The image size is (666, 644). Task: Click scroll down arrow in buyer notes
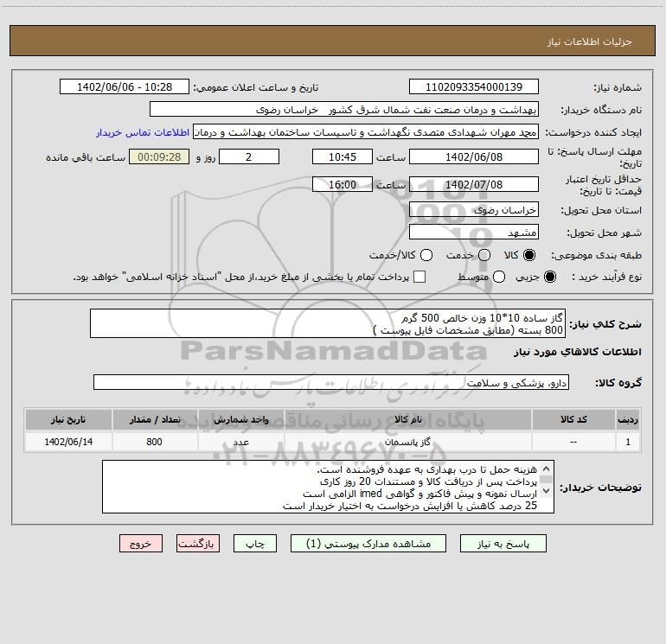pyautogui.click(x=547, y=491)
